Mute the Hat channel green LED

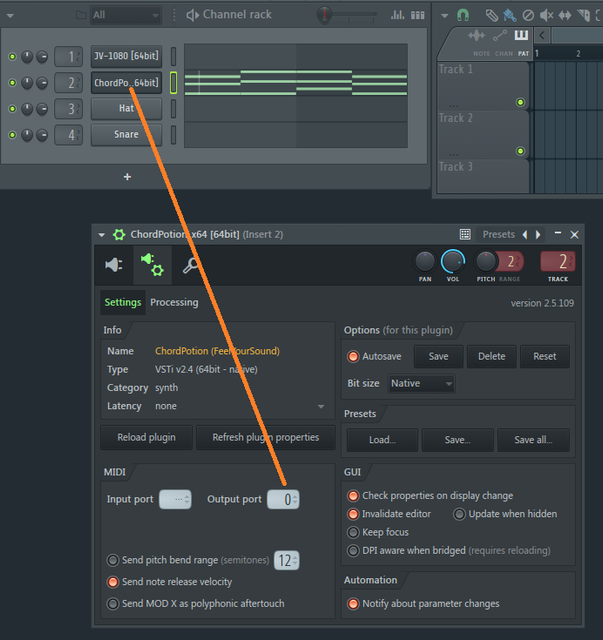(12, 109)
